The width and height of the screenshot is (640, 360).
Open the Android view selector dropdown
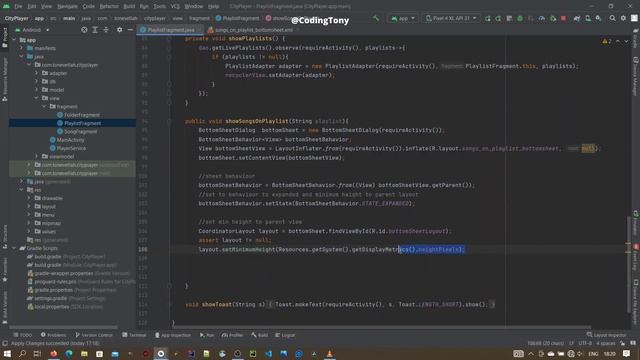pos(32,30)
